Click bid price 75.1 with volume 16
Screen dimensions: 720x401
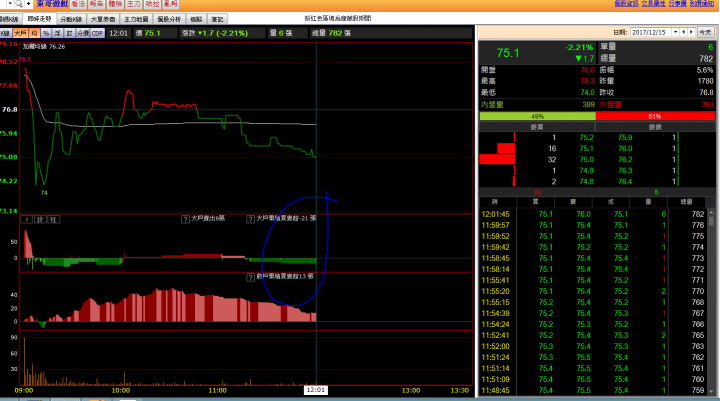(586, 148)
